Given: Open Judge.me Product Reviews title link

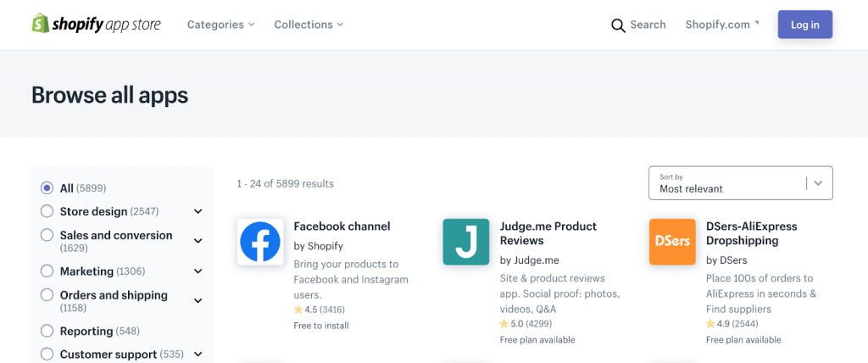Looking at the screenshot, I should [x=548, y=233].
